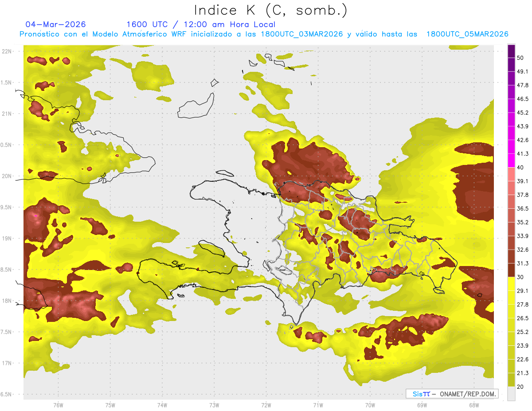Screen dimensions: 532x411
Task: Click the legend value '42.6'
Action: 523,140
